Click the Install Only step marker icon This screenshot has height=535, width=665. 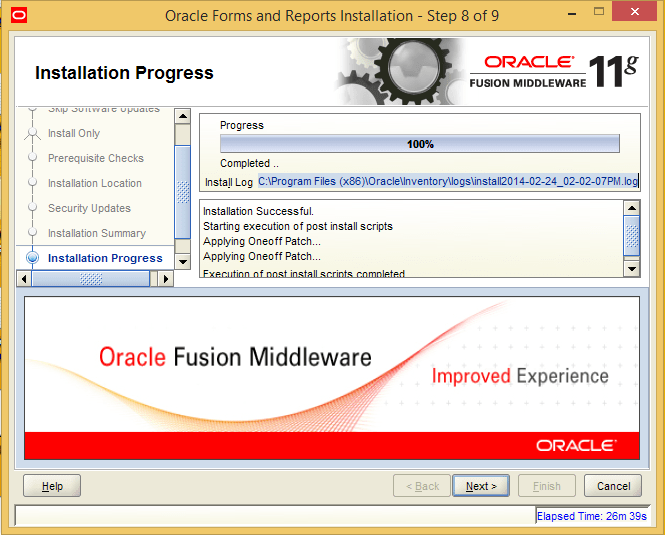(x=32, y=134)
